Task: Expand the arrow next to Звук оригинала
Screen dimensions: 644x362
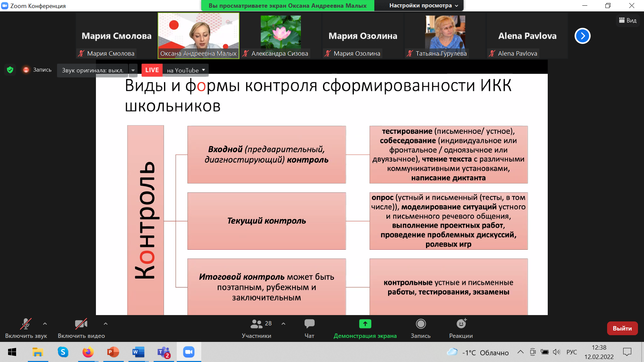Action: (x=133, y=70)
